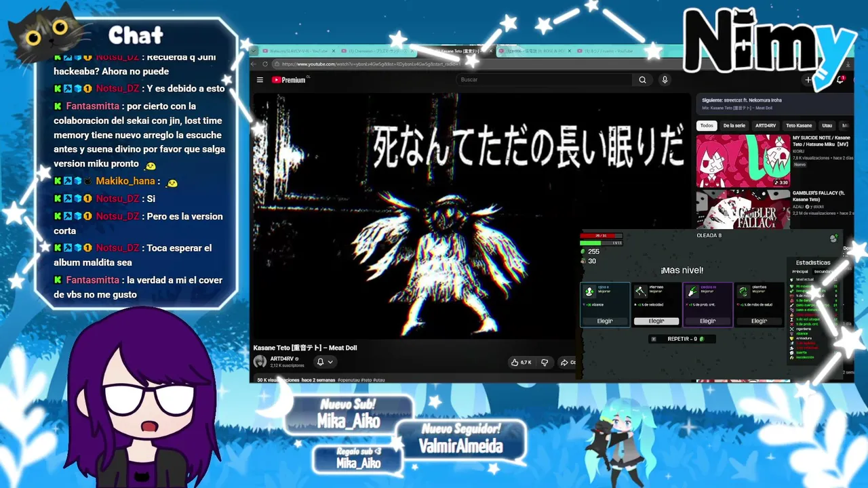Open the GAMBLER'S FALLACY video title
868x488 pixels.
[819, 196]
